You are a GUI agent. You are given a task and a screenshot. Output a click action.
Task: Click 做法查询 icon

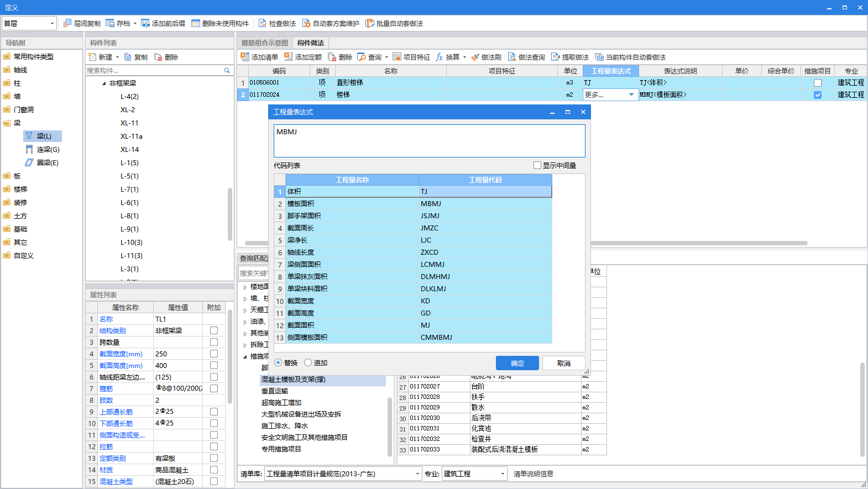[512, 57]
